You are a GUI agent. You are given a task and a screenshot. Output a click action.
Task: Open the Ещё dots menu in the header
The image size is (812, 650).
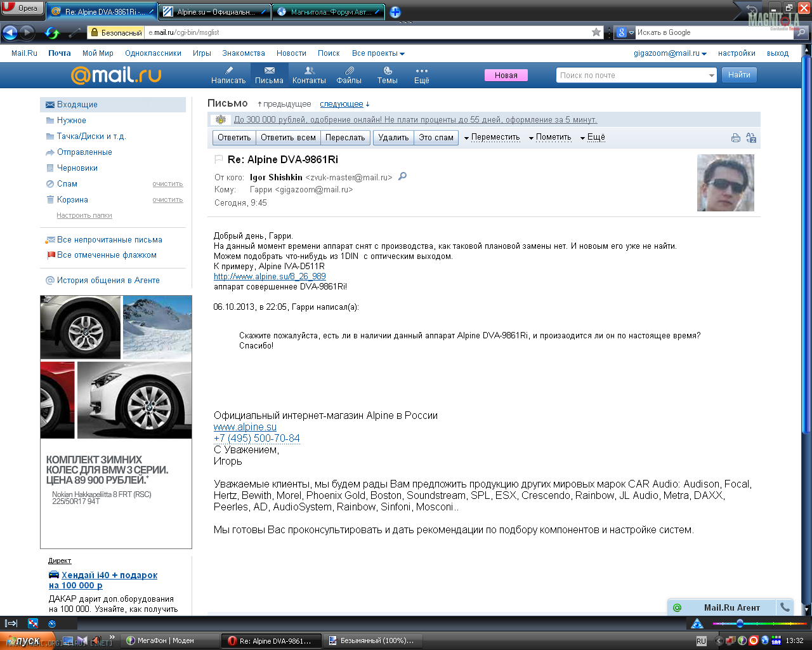point(422,75)
